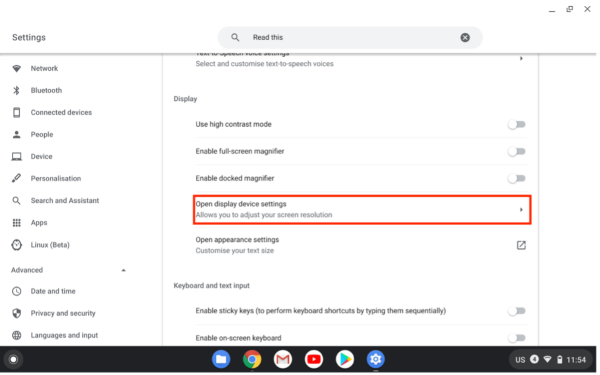The height and width of the screenshot is (375, 600).
Task: Expand text-to-speech voice settings arrow
Action: 521,59
